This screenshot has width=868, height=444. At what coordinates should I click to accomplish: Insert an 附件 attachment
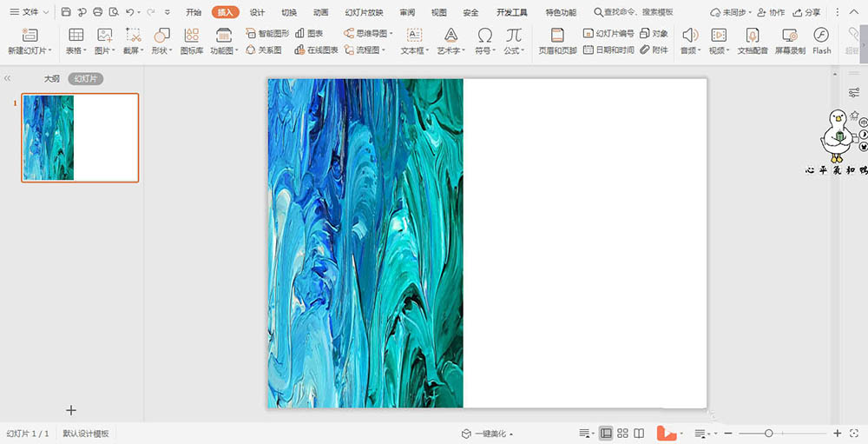[x=654, y=50]
